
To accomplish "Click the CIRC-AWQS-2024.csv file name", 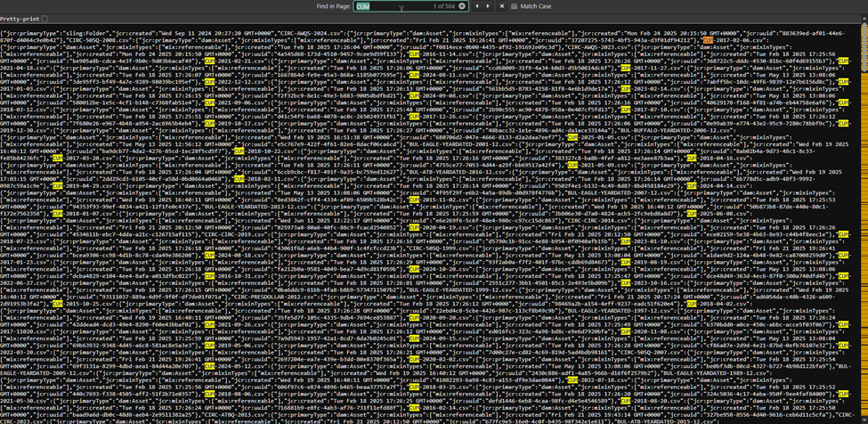I will (310, 33).
